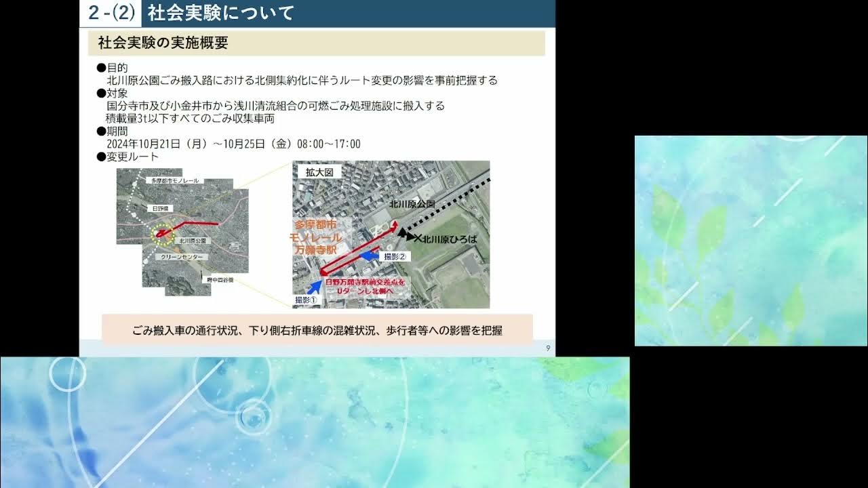This screenshot has width=868, height=488.
Task: Select the "拡大図" label
Action: (x=319, y=173)
